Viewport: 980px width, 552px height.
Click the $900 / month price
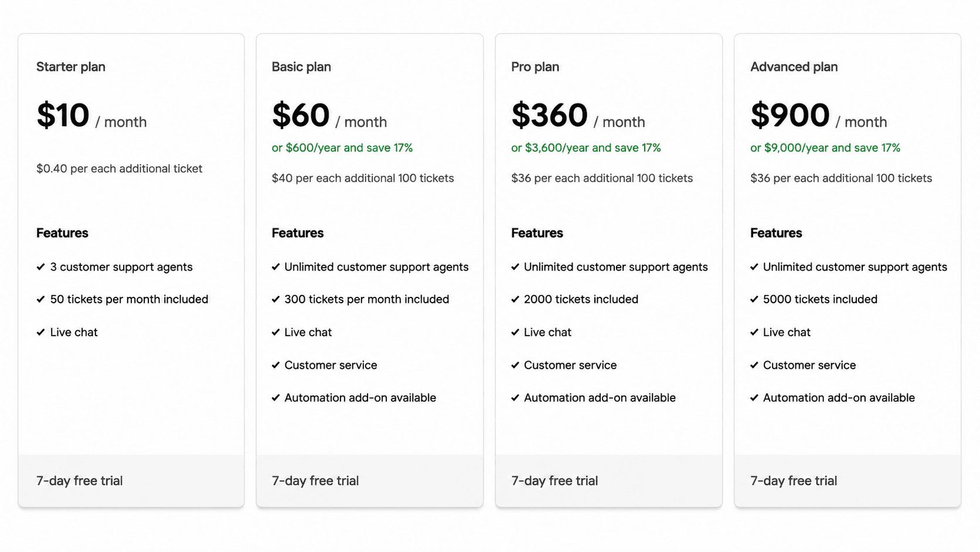tap(819, 116)
